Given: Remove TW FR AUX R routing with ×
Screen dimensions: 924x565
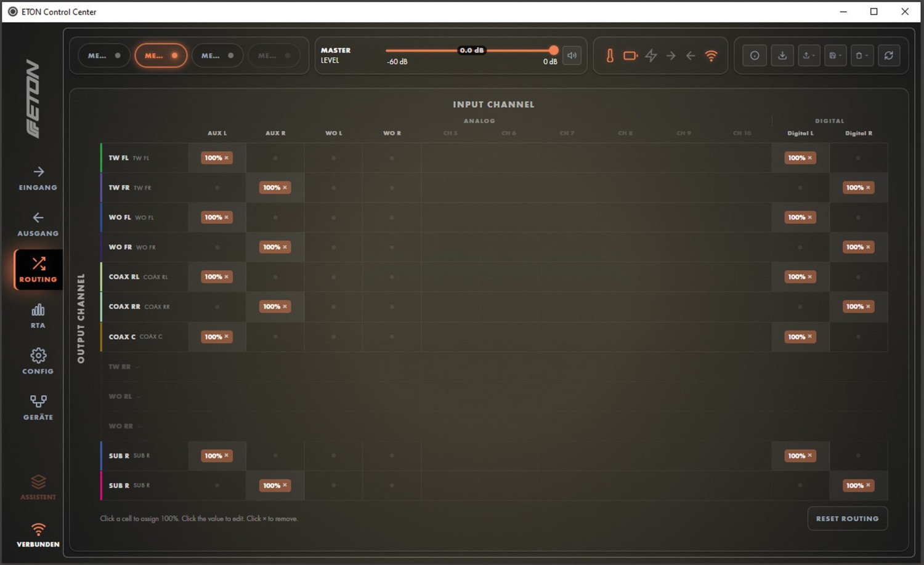Looking at the screenshot, I should (285, 188).
